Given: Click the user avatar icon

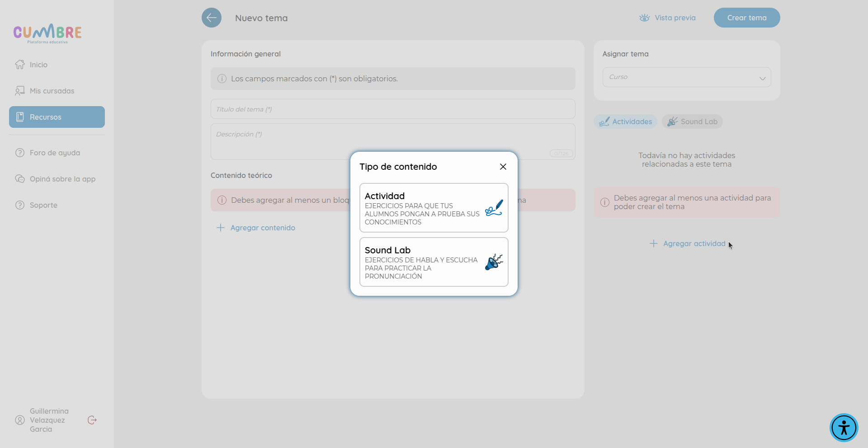Looking at the screenshot, I should click(x=20, y=420).
